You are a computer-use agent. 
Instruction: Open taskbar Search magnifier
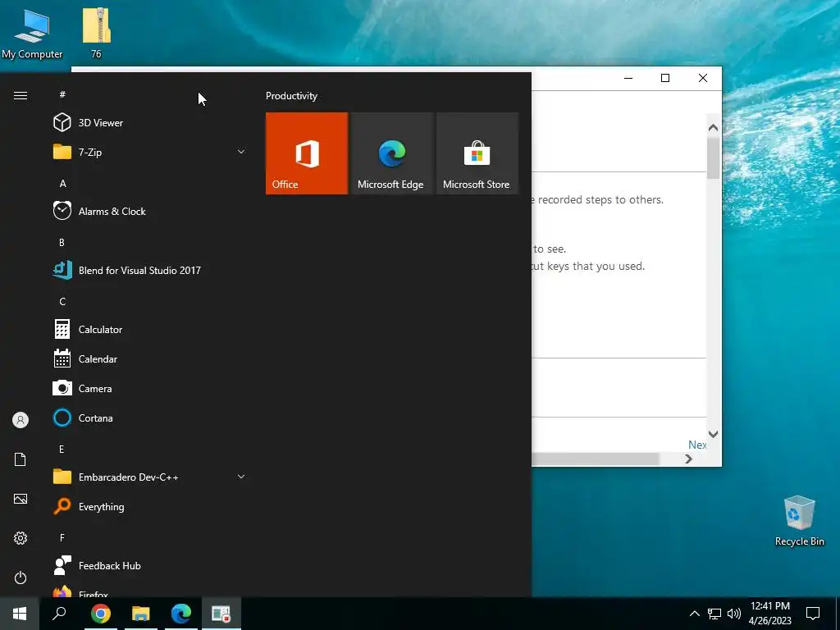pyautogui.click(x=59, y=614)
